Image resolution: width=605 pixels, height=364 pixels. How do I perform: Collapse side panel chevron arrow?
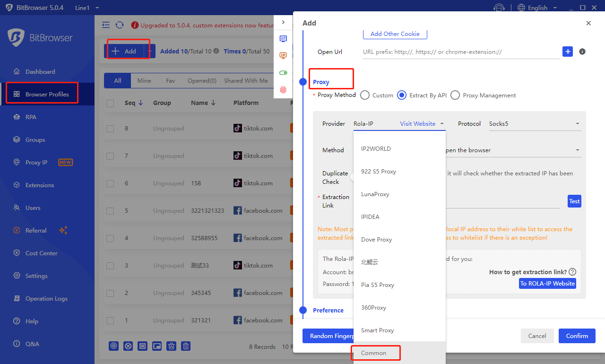pyautogui.click(x=283, y=22)
